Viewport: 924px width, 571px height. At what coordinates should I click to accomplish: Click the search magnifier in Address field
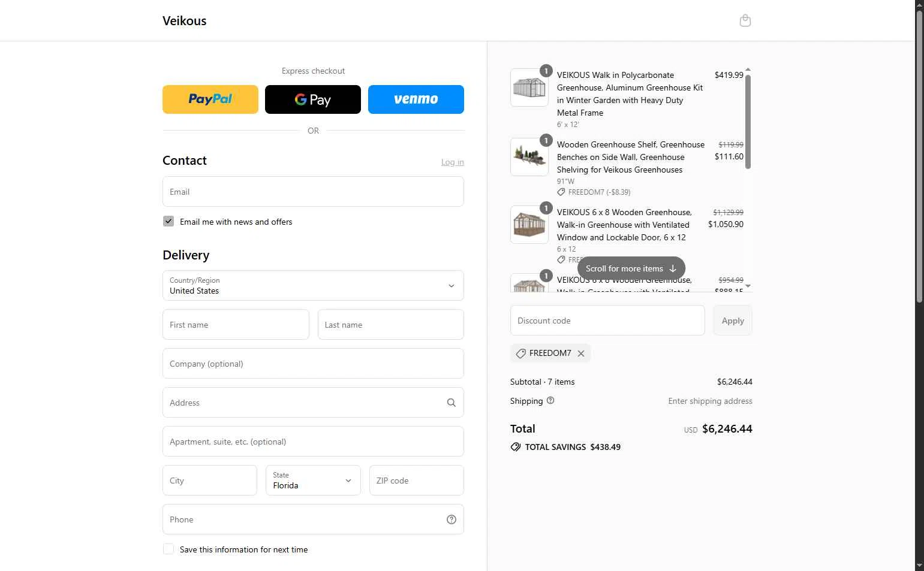(x=452, y=403)
